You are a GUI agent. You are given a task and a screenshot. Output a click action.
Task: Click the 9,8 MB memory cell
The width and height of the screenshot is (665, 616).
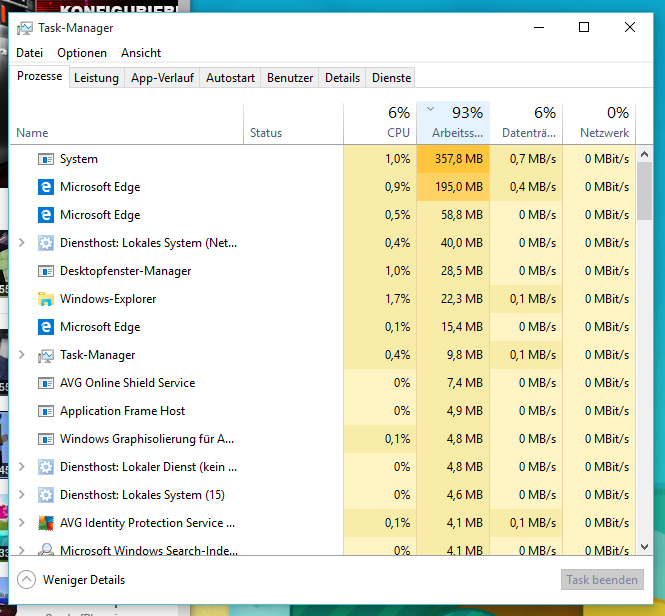[453, 355]
